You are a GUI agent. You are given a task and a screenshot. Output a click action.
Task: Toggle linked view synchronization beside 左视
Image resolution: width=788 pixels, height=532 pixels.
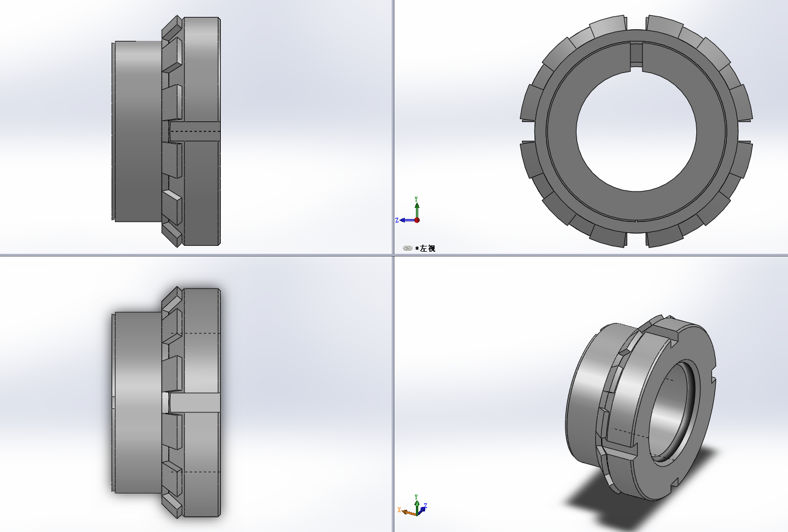point(408,248)
